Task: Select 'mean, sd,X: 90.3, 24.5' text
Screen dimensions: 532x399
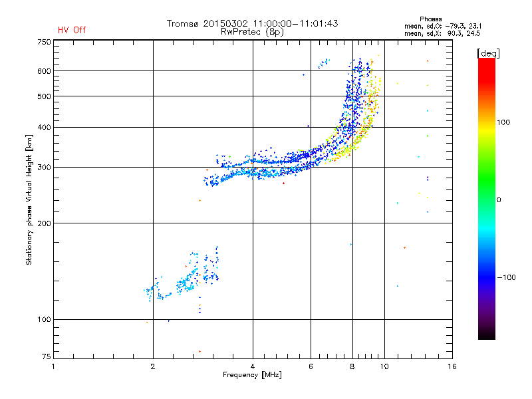Action: pyautogui.click(x=442, y=33)
